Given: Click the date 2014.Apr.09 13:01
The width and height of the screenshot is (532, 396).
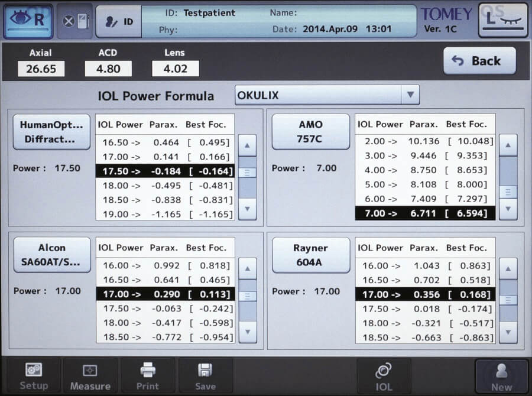Looking at the screenshot, I should click(x=347, y=29).
